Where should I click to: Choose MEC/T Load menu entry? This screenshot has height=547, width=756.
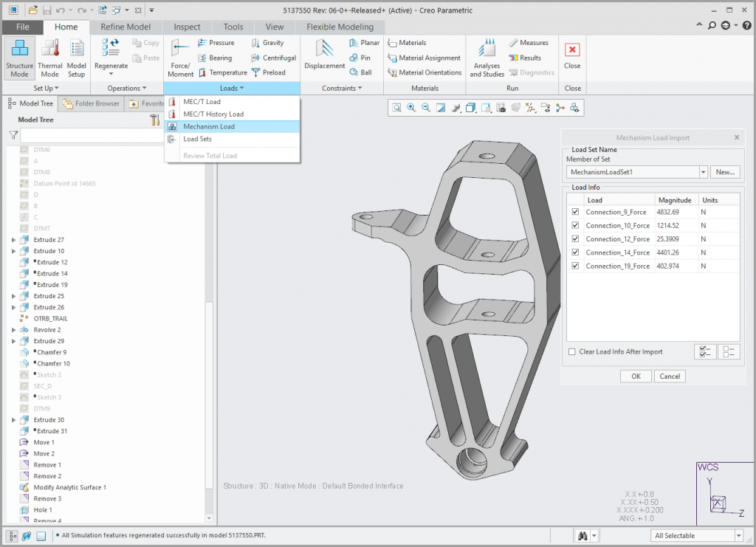[x=232, y=102]
